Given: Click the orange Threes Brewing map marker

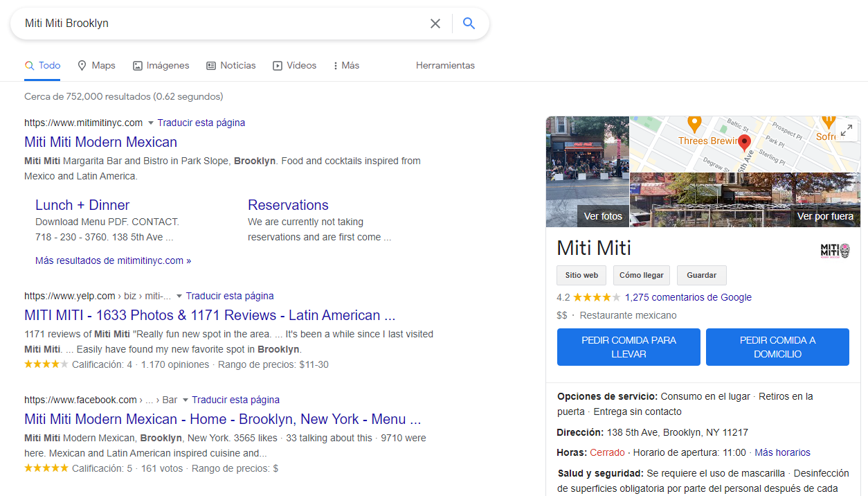Looking at the screenshot, I should [x=694, y=124].
